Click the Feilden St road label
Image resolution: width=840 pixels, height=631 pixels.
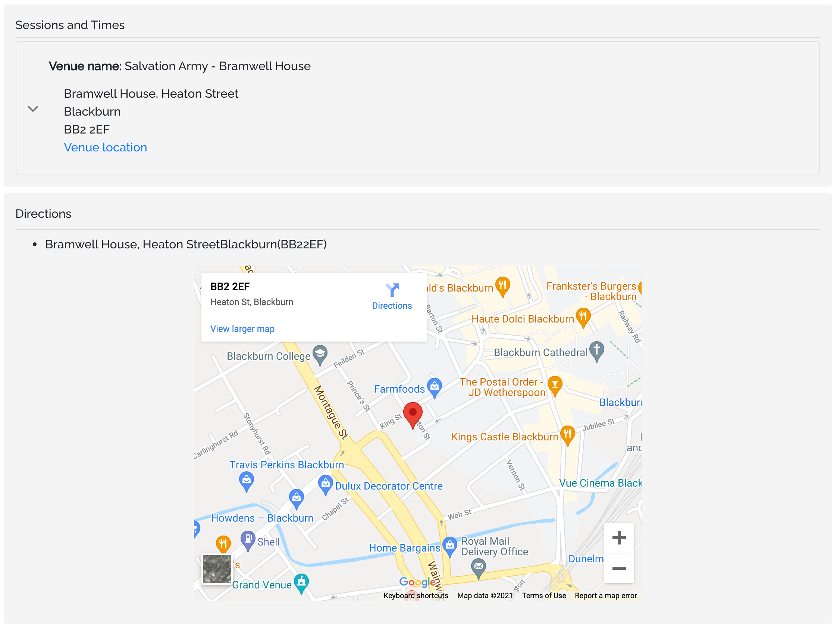coord(349,358)
